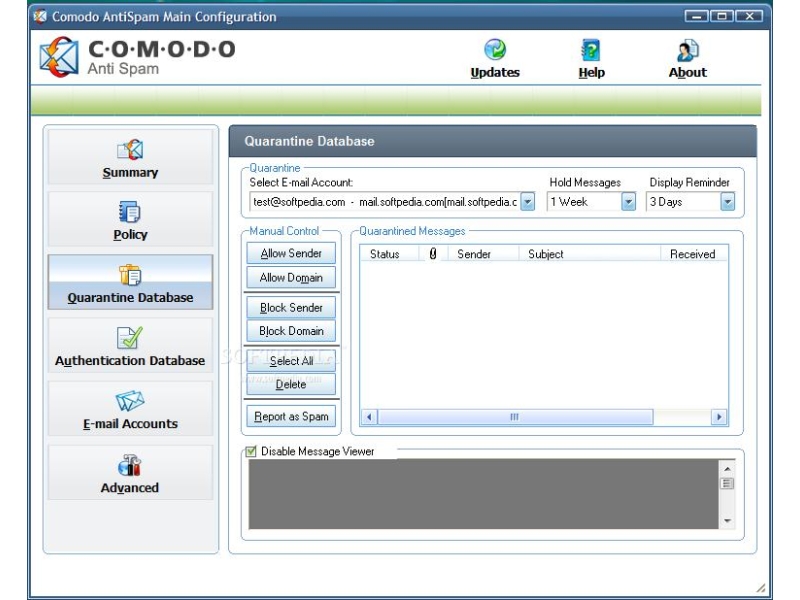Click the messages list scroll left arrow

[x=369, y=417]
